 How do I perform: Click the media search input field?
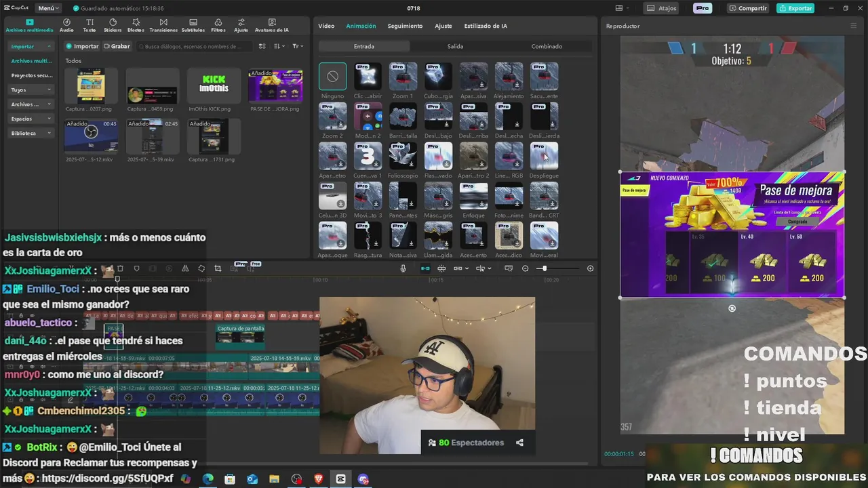click(x=194, y=46)
